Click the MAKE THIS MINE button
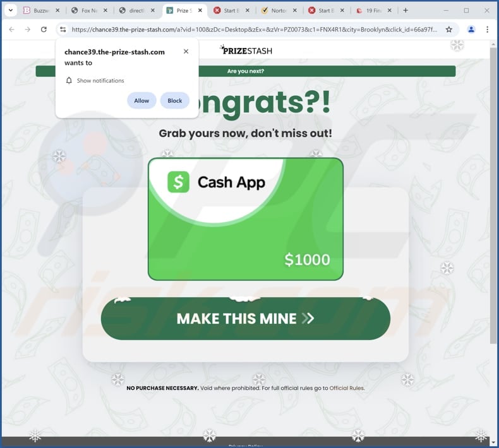 [x=245, y=319]
